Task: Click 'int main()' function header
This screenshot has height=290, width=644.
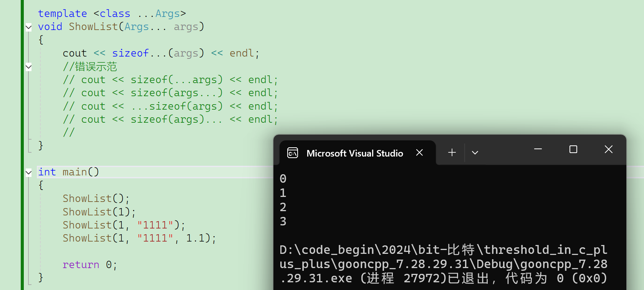Action: [x=68, y=172]
